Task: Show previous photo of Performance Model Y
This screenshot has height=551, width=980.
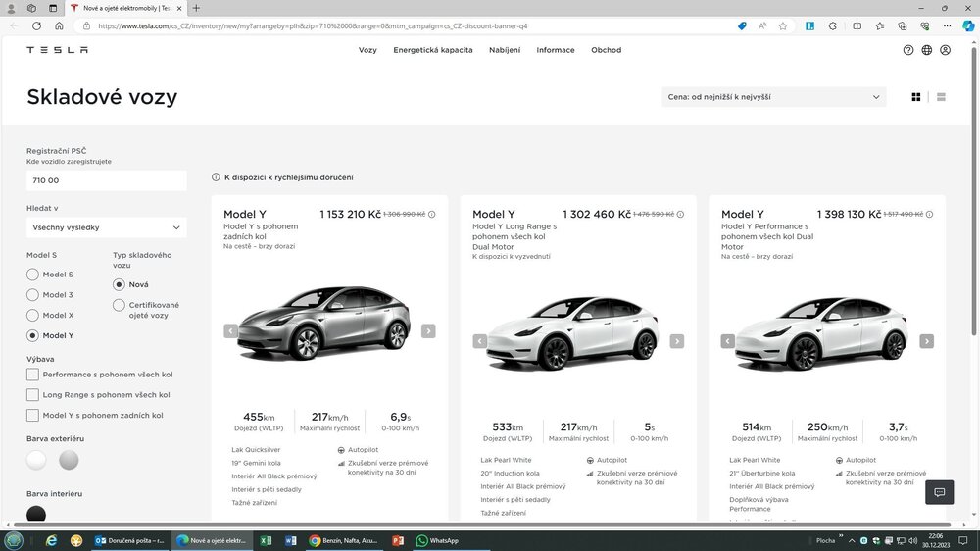Action: (x=727, y=341)
